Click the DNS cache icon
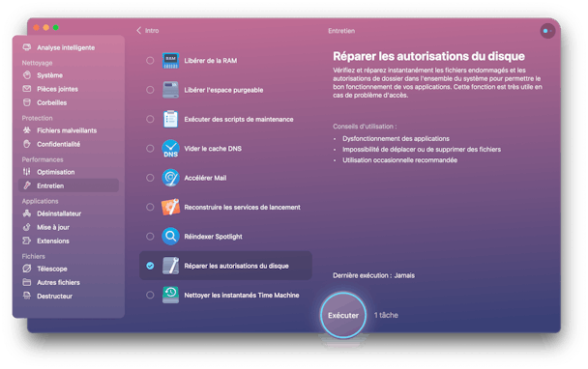This screenshot has height=369, width=588. [170, 149]
